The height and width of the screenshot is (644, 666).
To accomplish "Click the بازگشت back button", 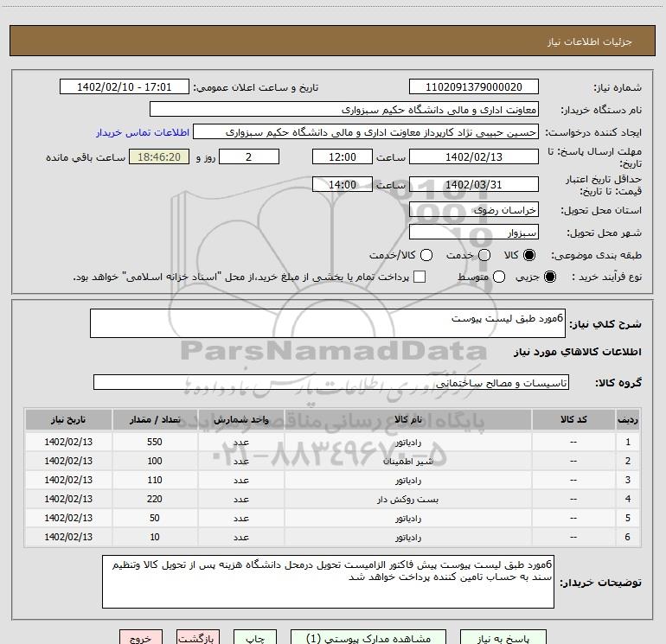I will [x=198, y=638].
